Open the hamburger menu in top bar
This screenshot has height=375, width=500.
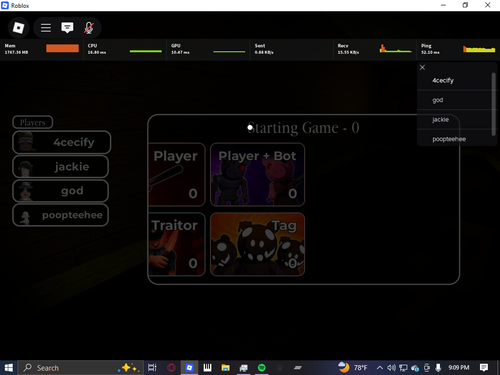(46, 28)
